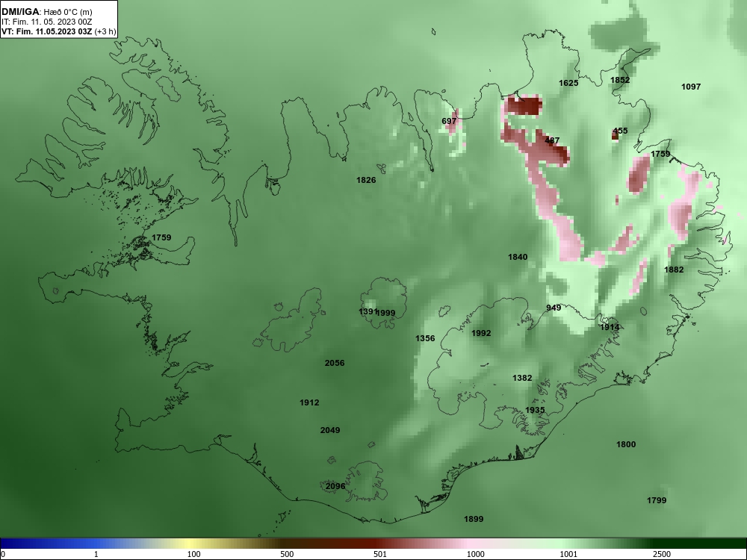Image resolution: width=747 pixels, height=560 pixels.
Task: Click the 0 tick on color scale
Action: pyautogui.click(x=3, y=554)
